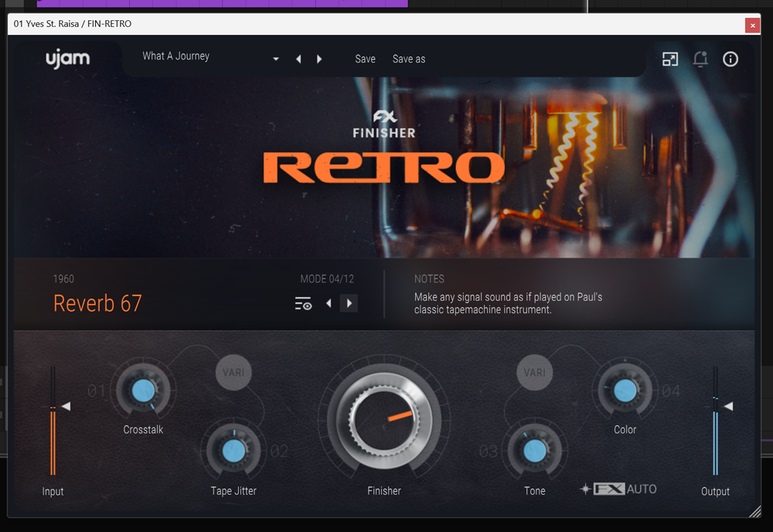The height and width of the screenshot is (532, 773).
Task: Toggle the VARI button near Tape Jitter
Action: pyautogui.click(x=233, y=373)
